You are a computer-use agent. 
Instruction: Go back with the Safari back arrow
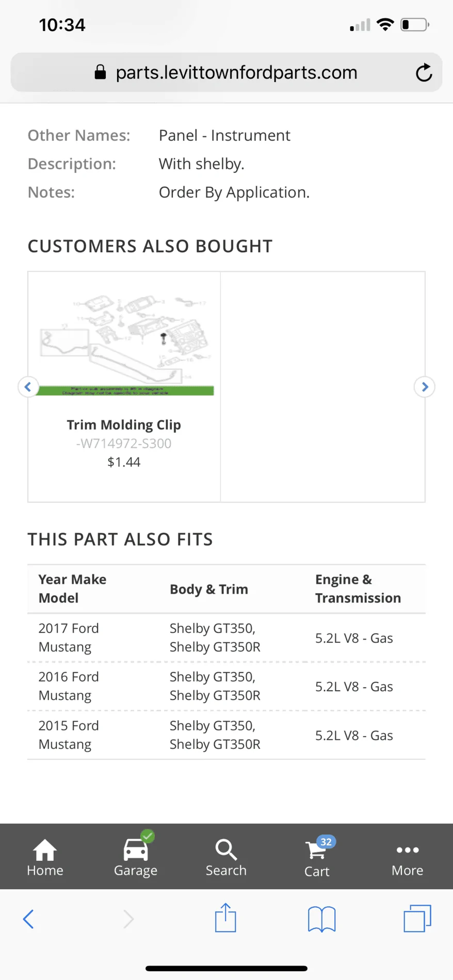pos(28,919)
